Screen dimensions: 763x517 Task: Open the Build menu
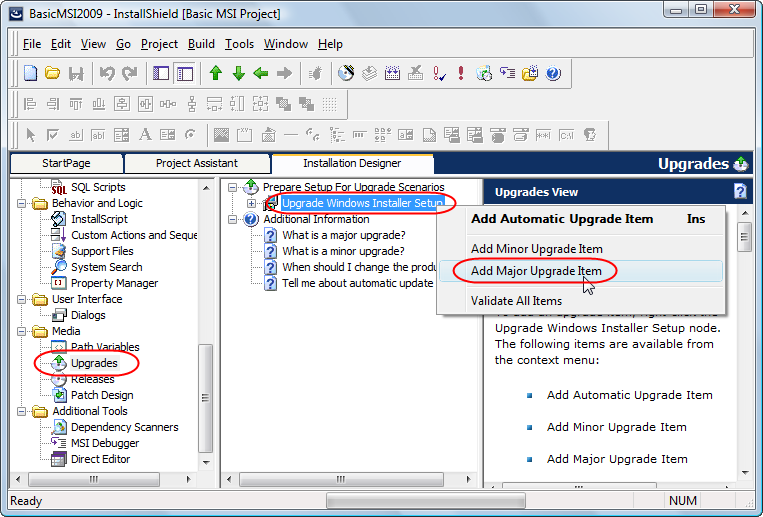(x=201, y=44)
